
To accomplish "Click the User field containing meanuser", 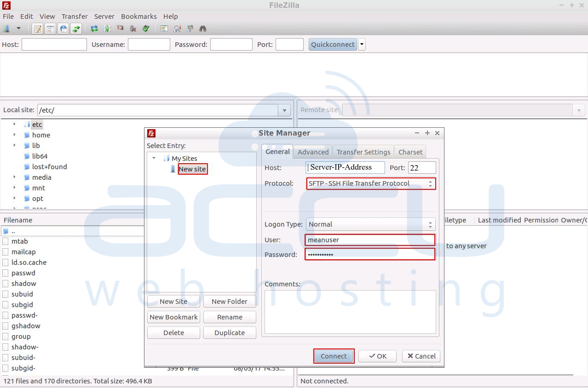I will tap(370, 240).
